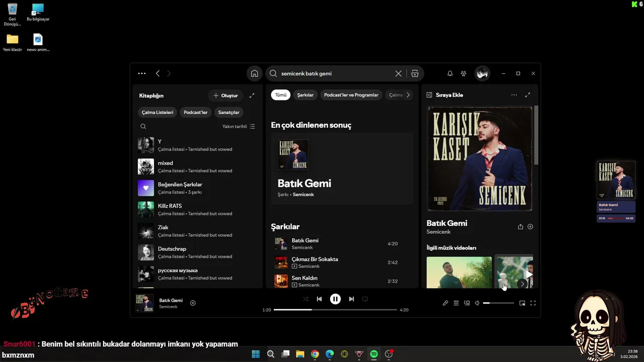644x362 pixels.
Task: Seek in the song progress bar
Action: coord(335,310)
